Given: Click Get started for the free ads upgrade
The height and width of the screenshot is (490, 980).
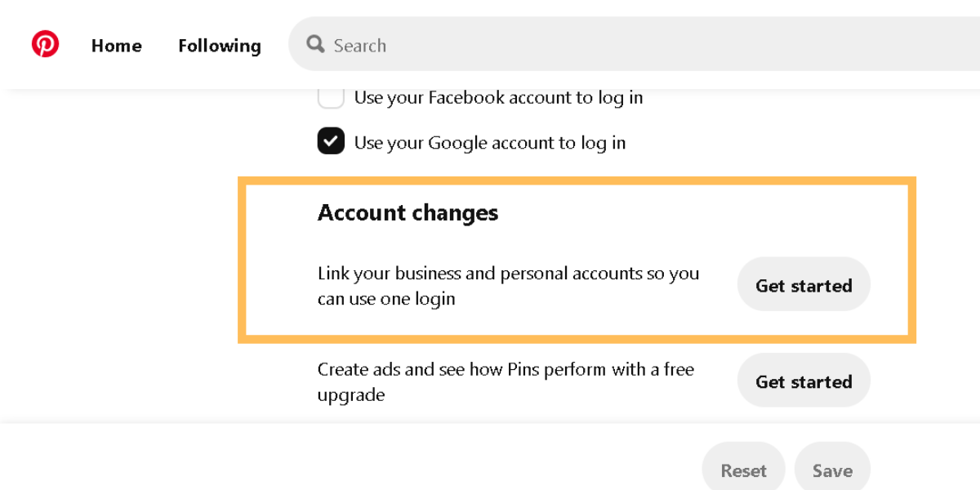Looking at the screenshot, I should [x=804, y=381].
